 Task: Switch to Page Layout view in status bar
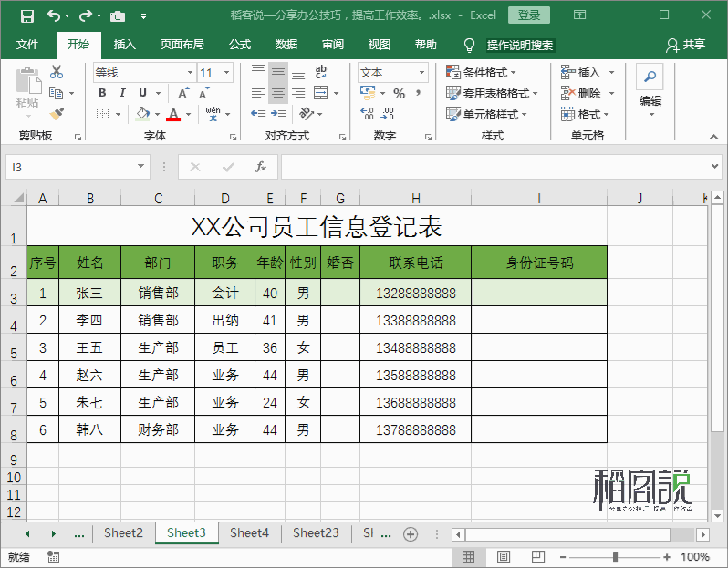coord(504,556)
